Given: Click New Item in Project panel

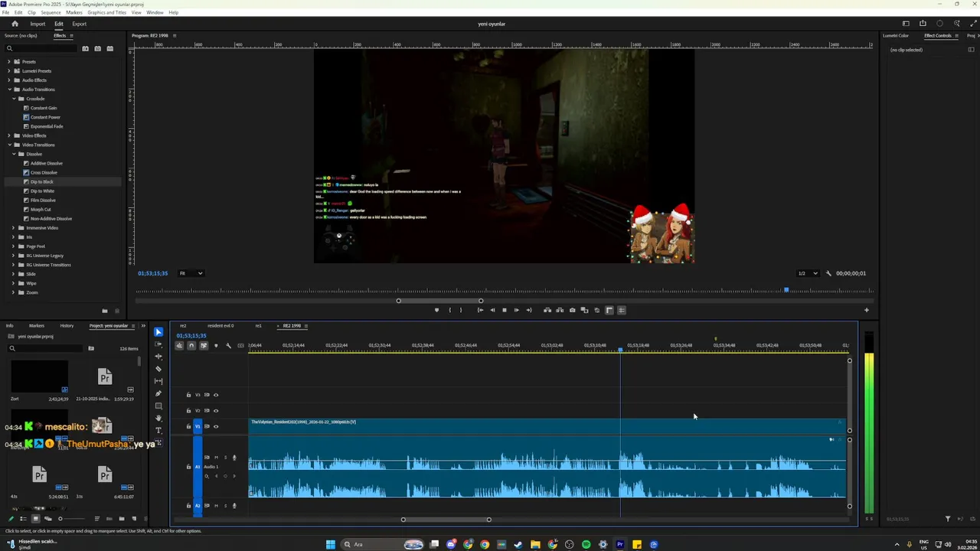Looking at the screenshot, I should [134, 519].
